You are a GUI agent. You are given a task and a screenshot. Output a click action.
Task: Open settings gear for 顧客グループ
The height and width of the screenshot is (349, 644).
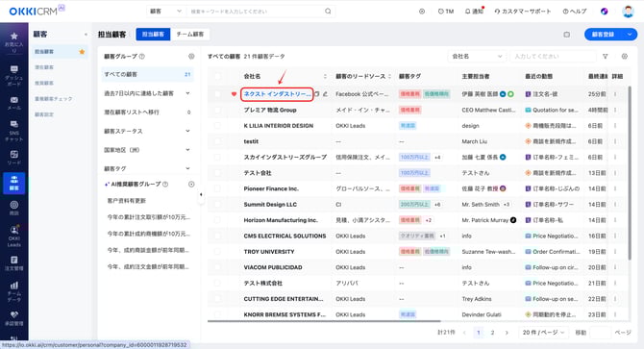click(191, 57)
